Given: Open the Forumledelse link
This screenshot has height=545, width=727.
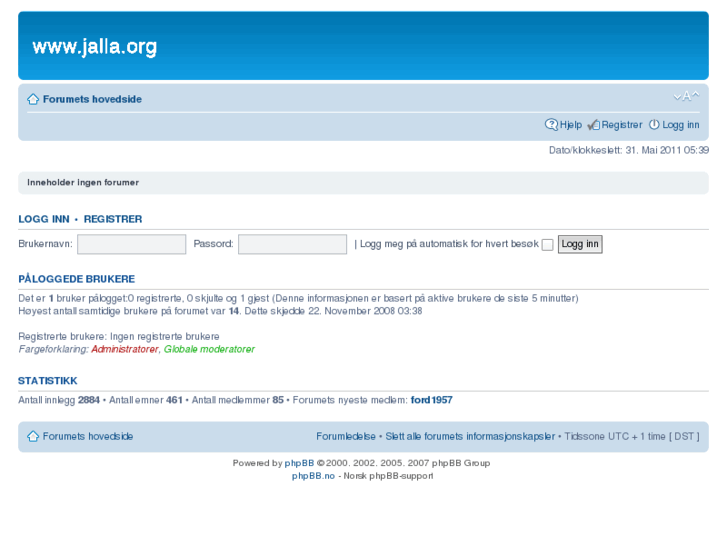Looking at the screenshot, I should tap(346, 436).
